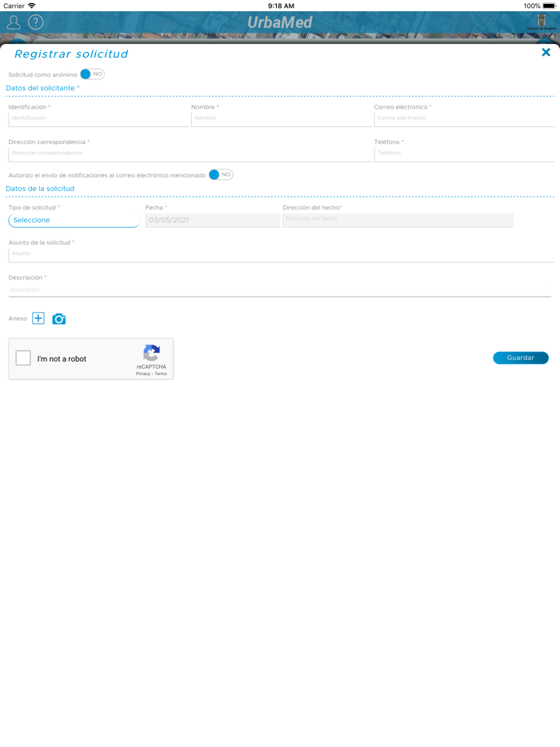Click the Fecha date field
This screenshot has width=560, height=747.
213,220
